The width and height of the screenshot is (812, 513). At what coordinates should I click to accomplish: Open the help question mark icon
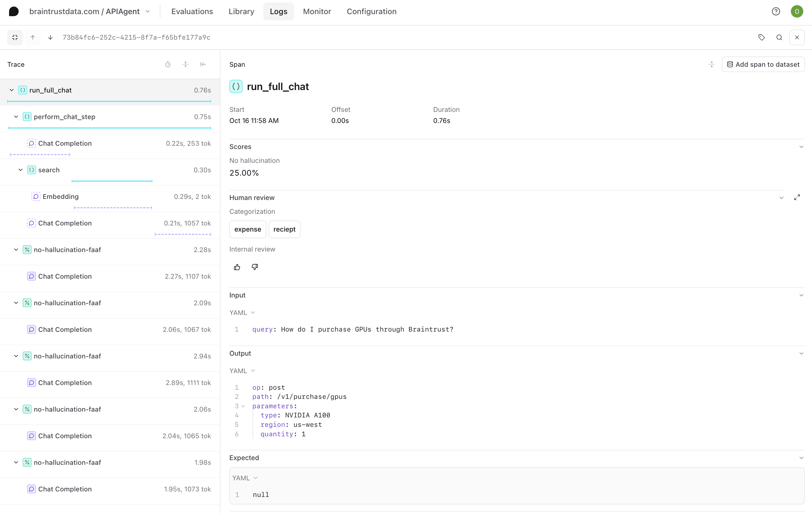[776, 11]
